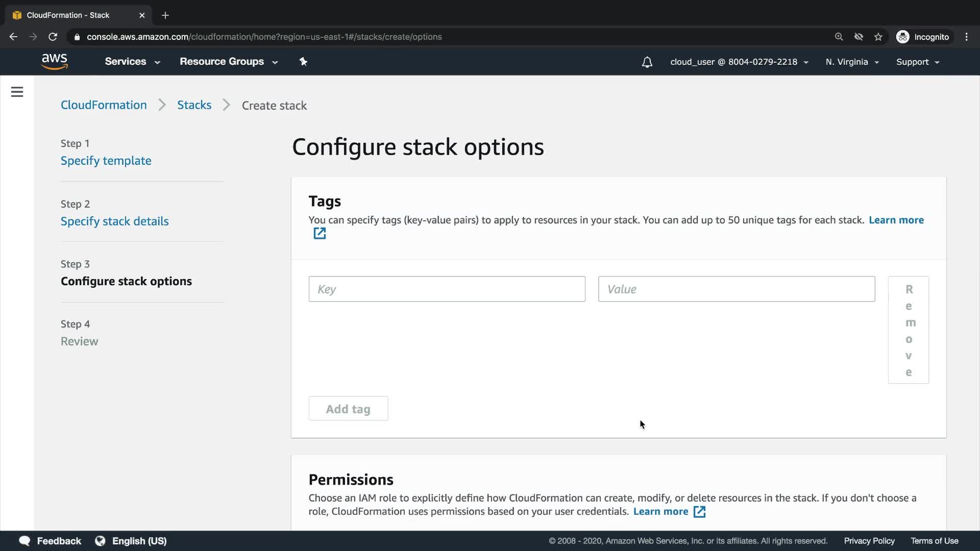Open the hamburger side navigation menu
Image resolution: width=980 pixels, height=551 pixels.
coord(17,92)
